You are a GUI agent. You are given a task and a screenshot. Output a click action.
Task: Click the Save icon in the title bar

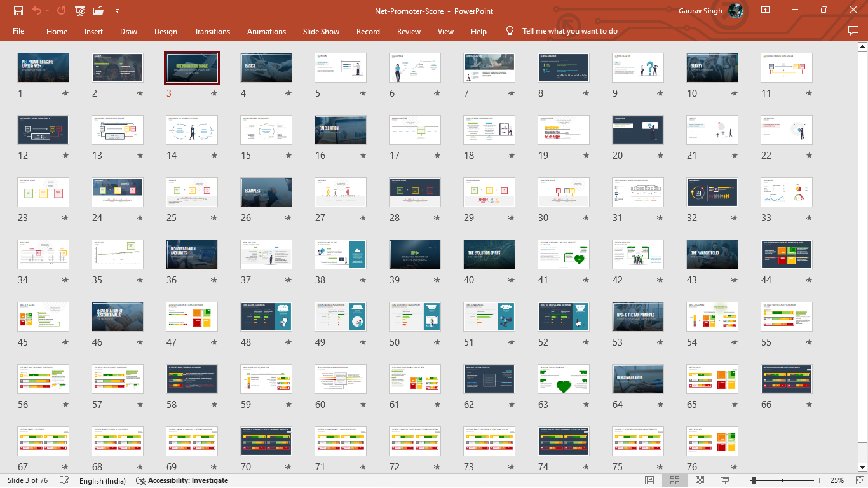[18, 11]
